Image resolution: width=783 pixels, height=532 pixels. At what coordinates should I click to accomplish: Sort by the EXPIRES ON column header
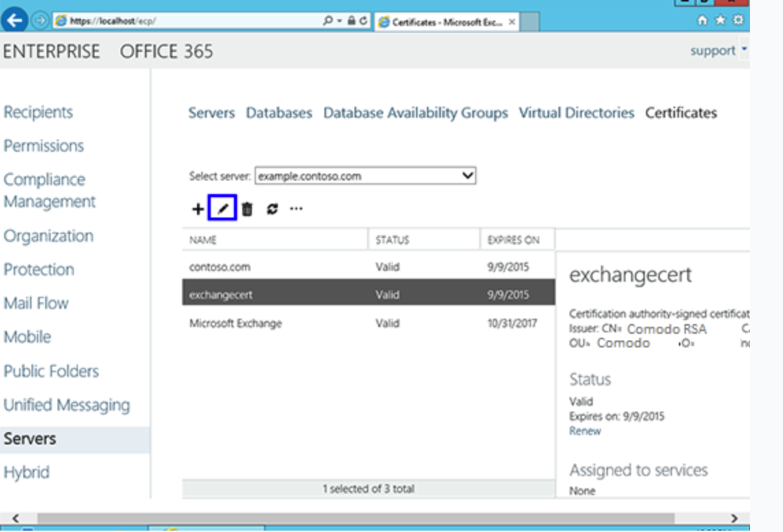(x=517, y=239)
